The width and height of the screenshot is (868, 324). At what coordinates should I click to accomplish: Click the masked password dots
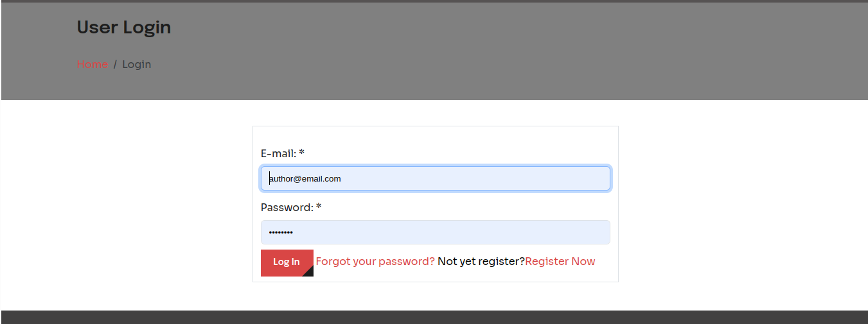[281, 232]
